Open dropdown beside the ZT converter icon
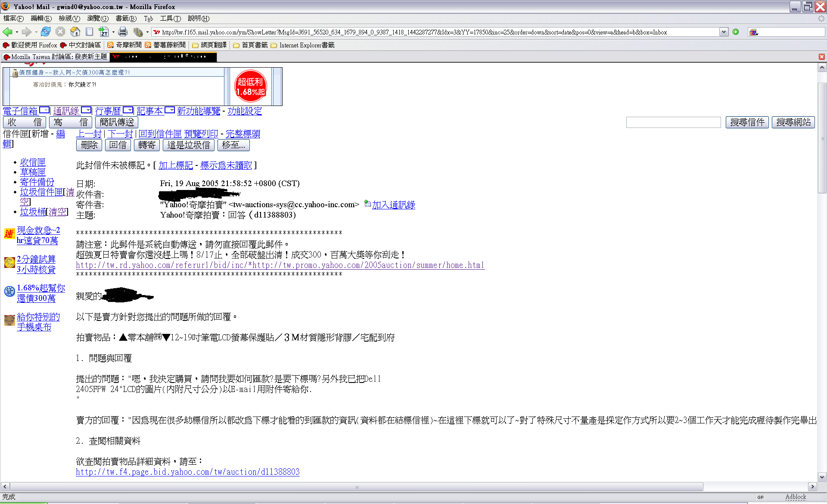Screen dimensions: 827x504 pos(113,32)
